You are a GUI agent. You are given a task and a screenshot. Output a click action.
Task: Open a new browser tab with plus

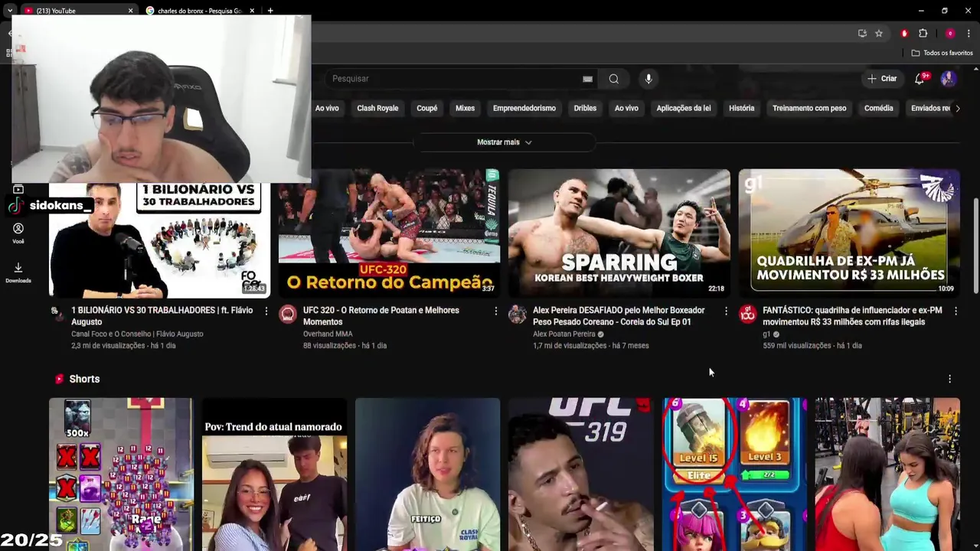(270, 11)
